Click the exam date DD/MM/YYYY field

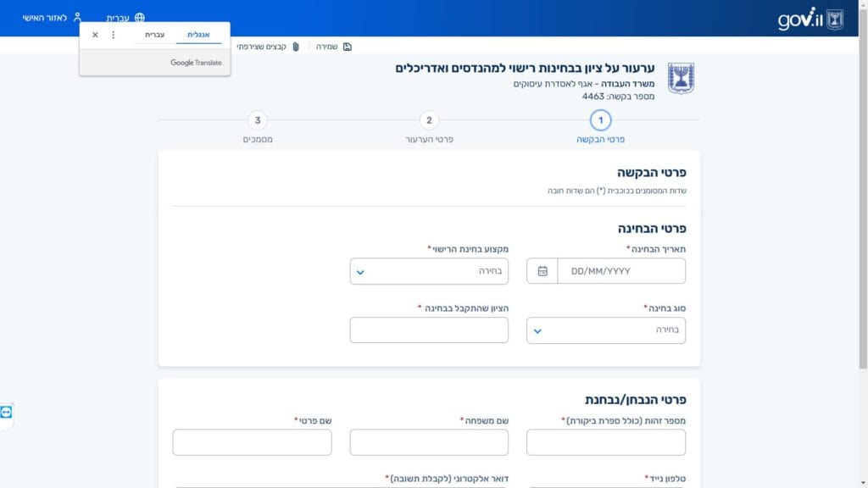pos(620,271)
